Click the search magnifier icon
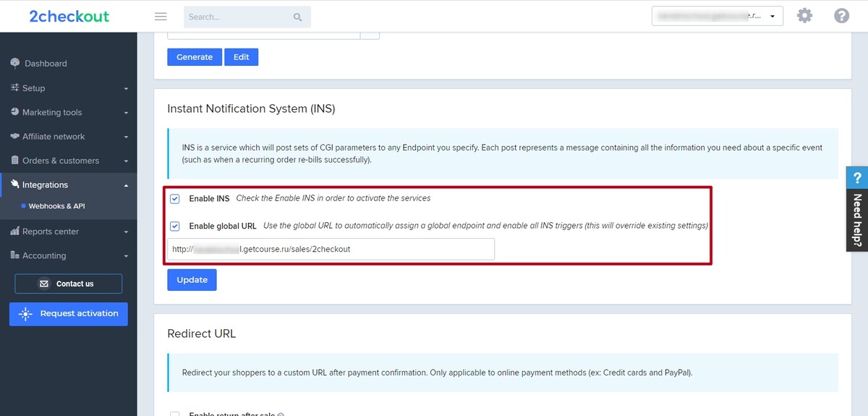868x416 pixels. tap(298, 17)
